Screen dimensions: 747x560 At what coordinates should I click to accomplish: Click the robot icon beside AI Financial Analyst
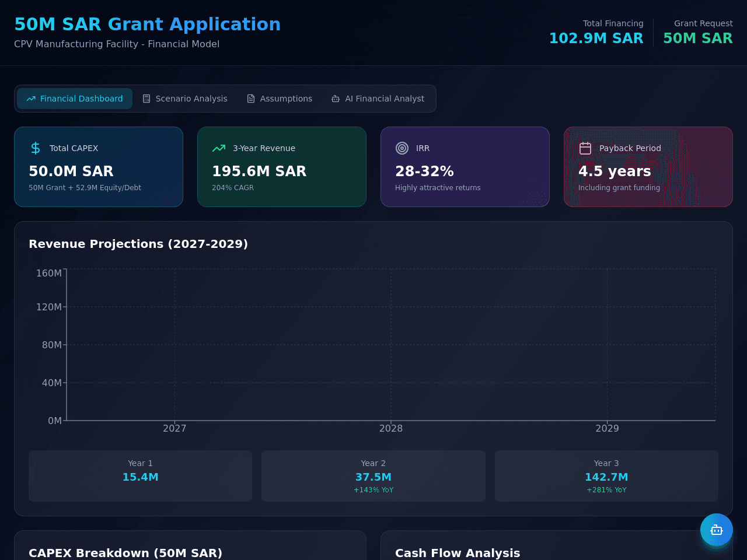(336, 99)
